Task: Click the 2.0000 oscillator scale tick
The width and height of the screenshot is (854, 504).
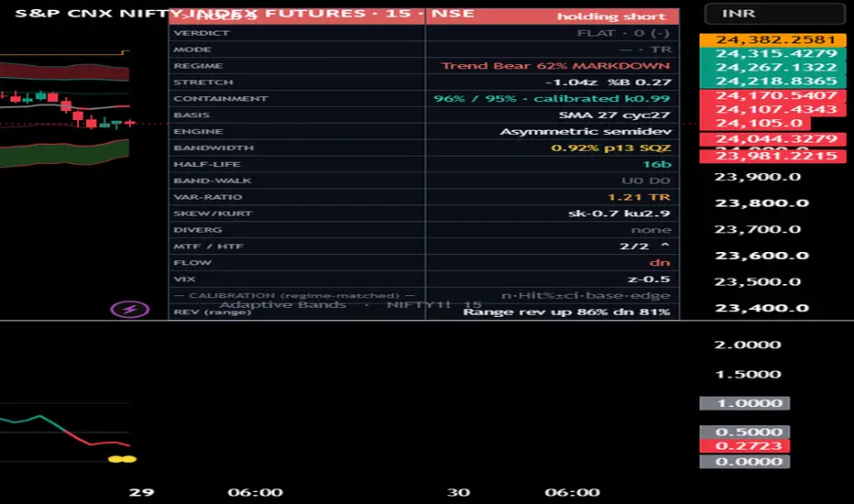Action: tap(748, 345)
